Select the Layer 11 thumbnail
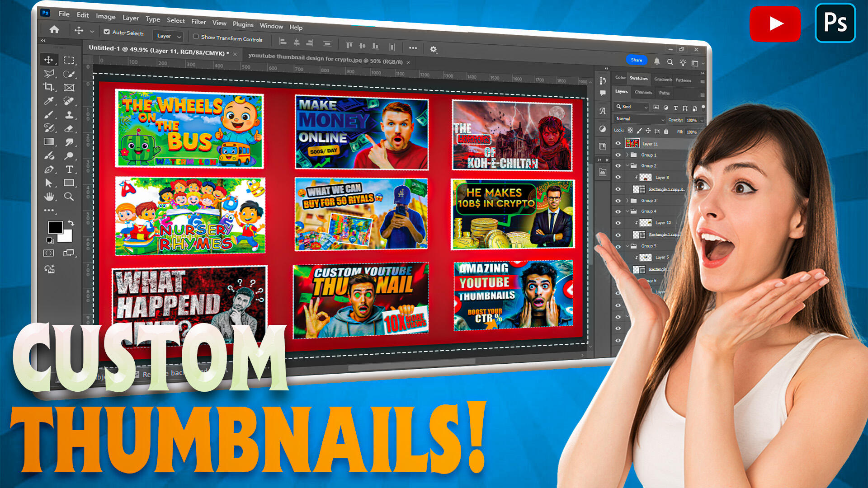The image size is (868, 488). (x=632, y=143)
